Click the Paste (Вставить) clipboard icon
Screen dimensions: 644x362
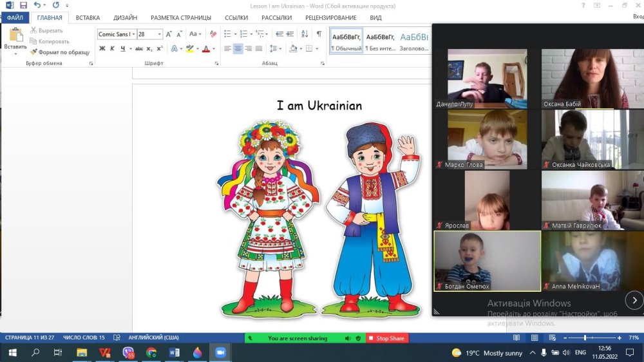(15, 35)
